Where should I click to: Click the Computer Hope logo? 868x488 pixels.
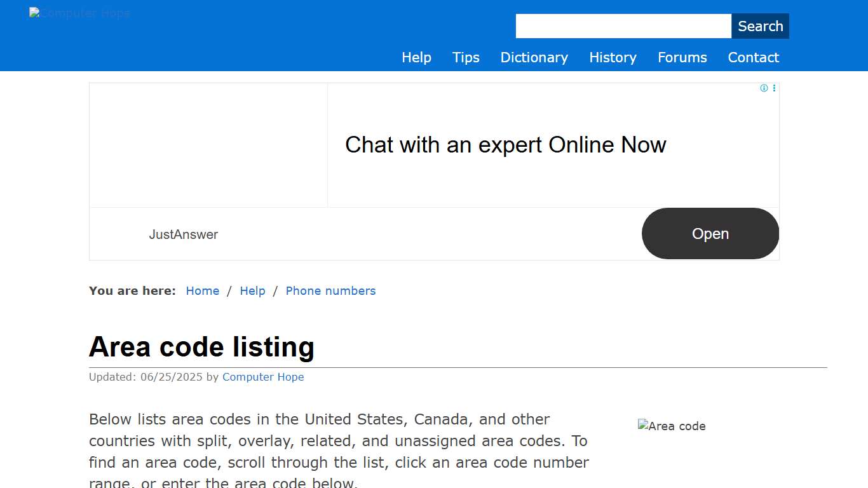[79, 13]
